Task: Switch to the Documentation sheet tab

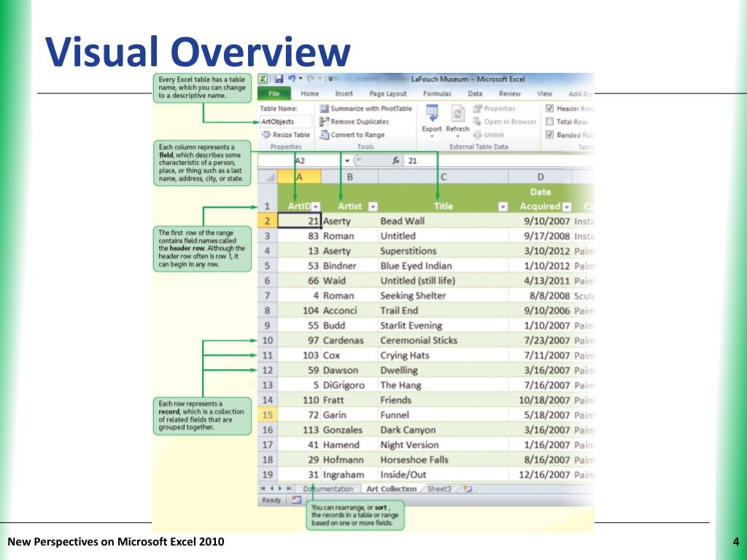Action: click(x=328, y=489)
